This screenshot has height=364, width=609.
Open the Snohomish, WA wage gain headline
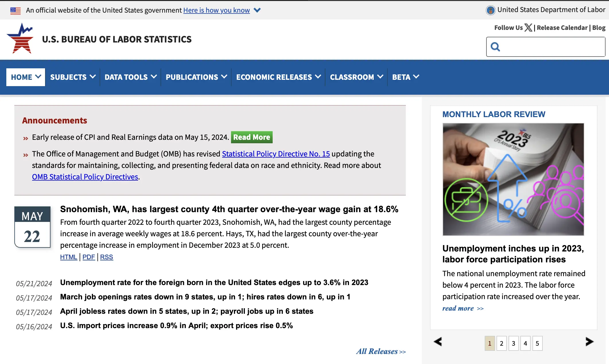pos(229,209)
